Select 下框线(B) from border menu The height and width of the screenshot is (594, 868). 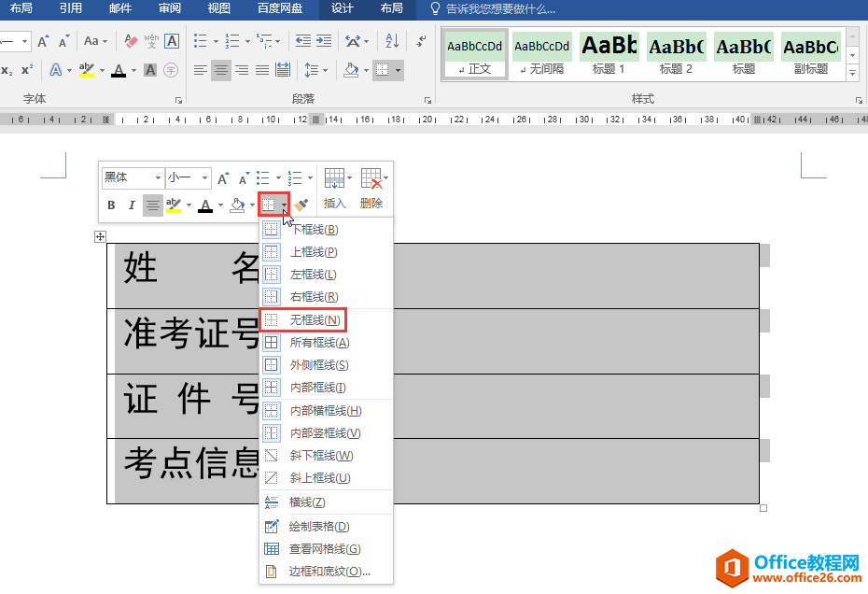coord(326,230)
